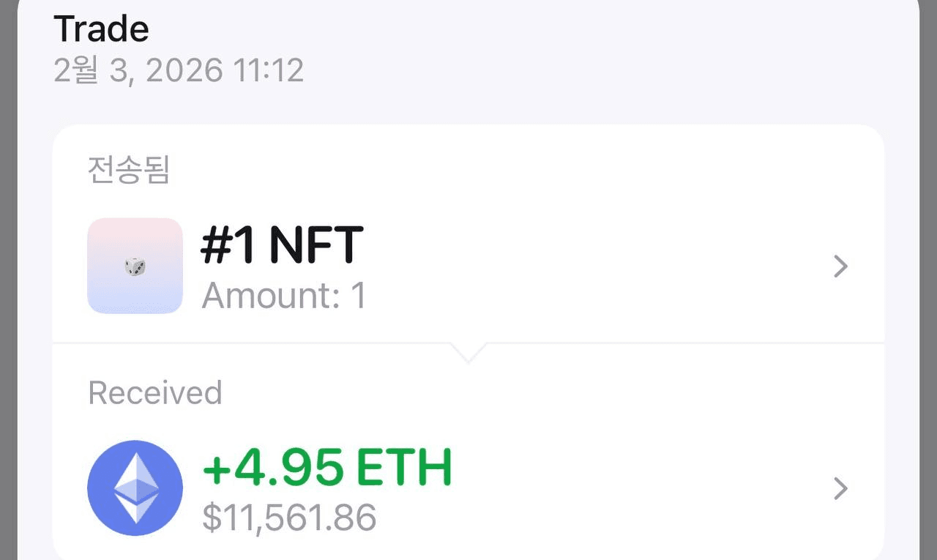937x560 pixels.
Task: Select the "#1 NFT" title
Action: pyautogui.click(x=282, y=245)
